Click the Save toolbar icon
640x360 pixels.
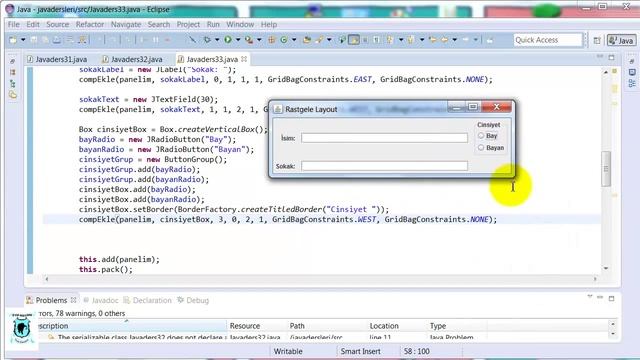pyautogui.click(x=34, y=40)
